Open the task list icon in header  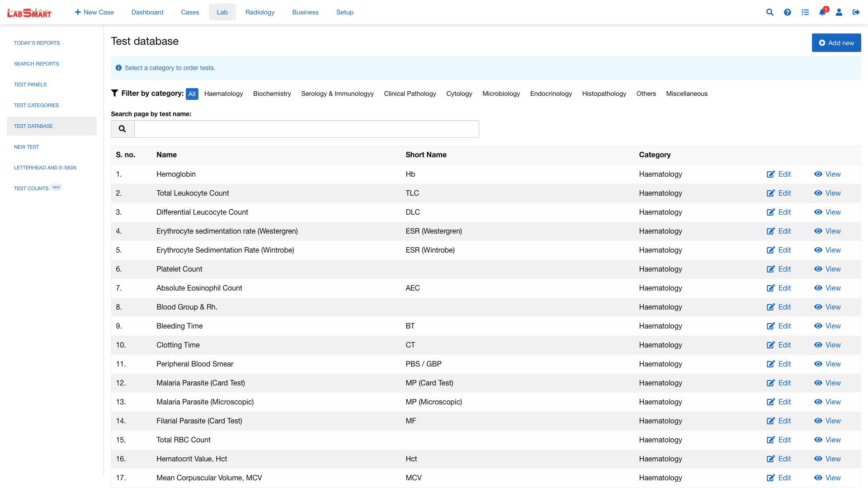pos(805,12)
